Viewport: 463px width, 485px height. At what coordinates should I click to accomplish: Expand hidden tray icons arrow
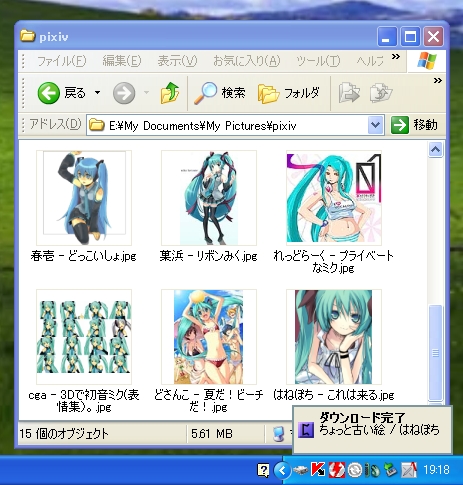pos(282,470)
